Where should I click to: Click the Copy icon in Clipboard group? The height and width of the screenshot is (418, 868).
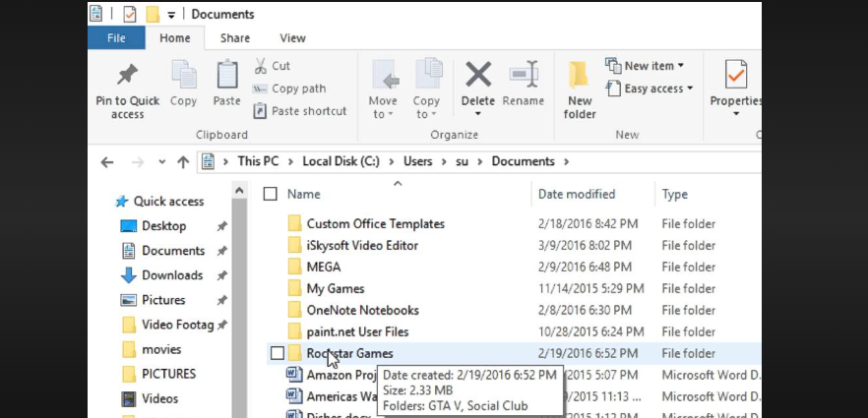tap(183, 76)
